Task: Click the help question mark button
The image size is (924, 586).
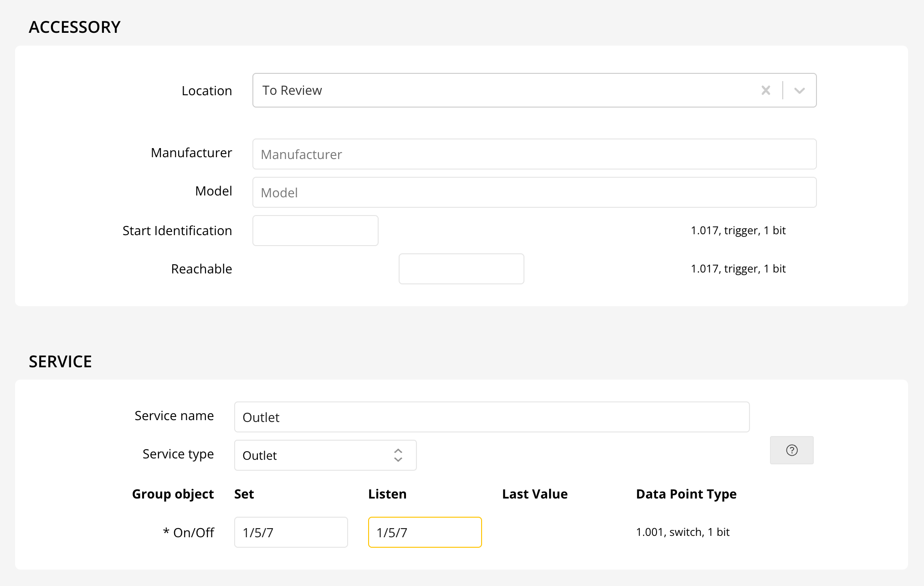Action: pos(791,450)
